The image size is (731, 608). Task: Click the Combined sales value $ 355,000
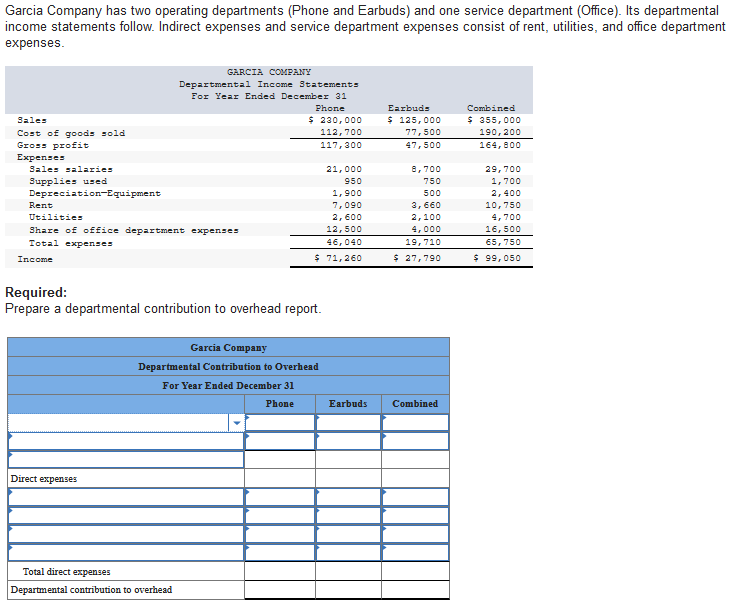(494, 120)
